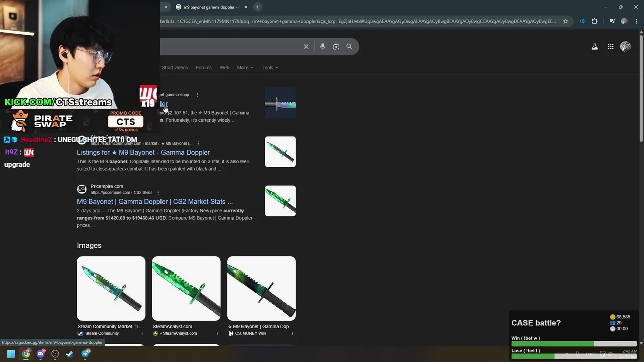Open Discord from the taskbar
The width and height of the screenshot is (644, 362).
pos(41,354)
